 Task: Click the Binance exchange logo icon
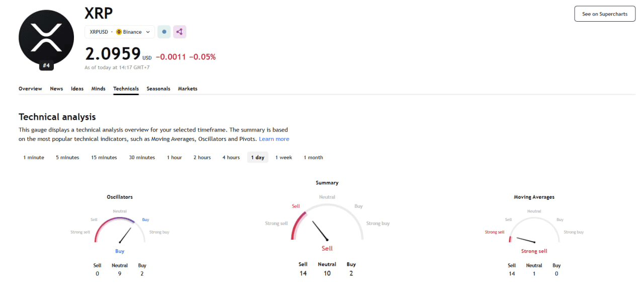point(119,32)
